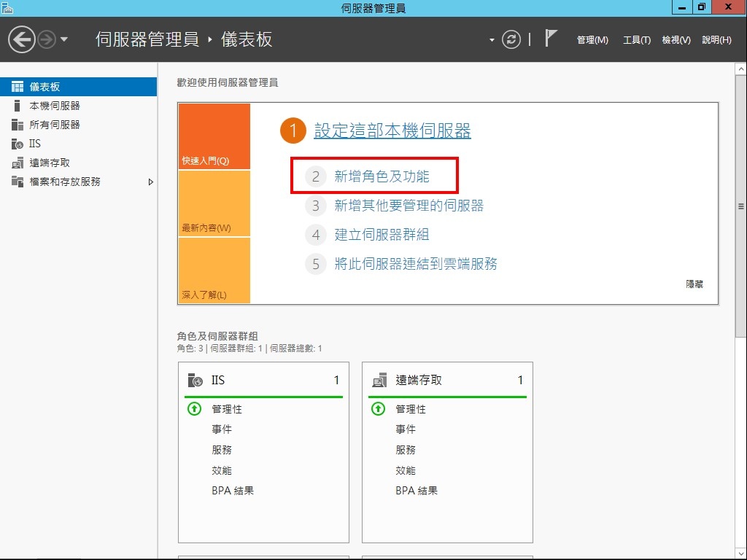Screen dimensions: 747x560
Task: Click the 儀表板 grid icon in sidebar
Action: point(18,87)
